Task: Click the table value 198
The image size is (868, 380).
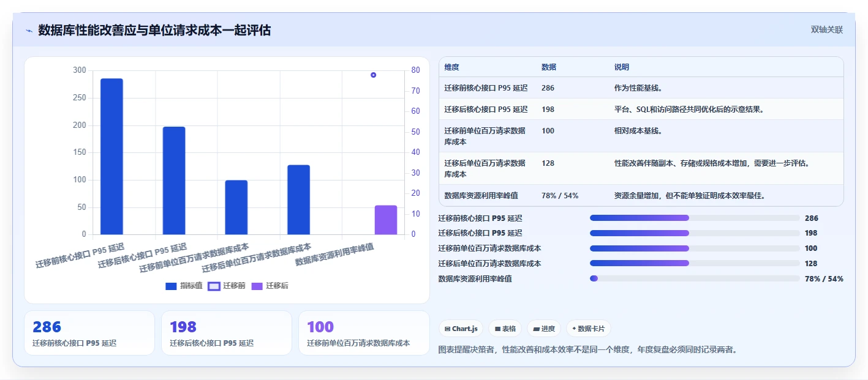Action: (548, 110)
